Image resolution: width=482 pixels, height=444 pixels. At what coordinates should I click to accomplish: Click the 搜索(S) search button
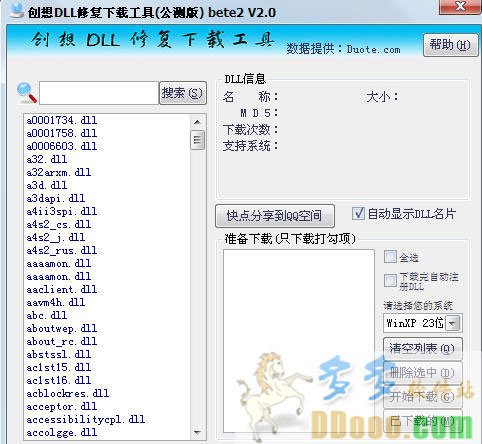183,93
